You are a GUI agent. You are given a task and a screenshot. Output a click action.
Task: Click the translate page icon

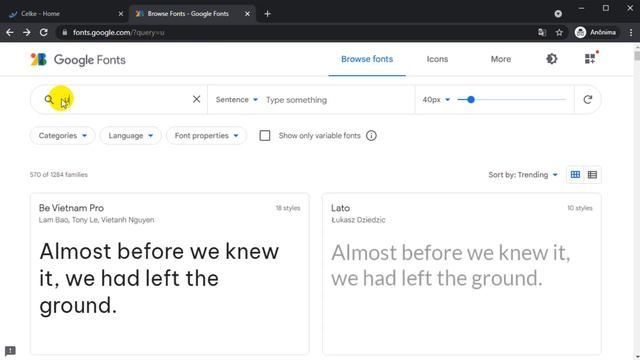click(x=542, y=32)
